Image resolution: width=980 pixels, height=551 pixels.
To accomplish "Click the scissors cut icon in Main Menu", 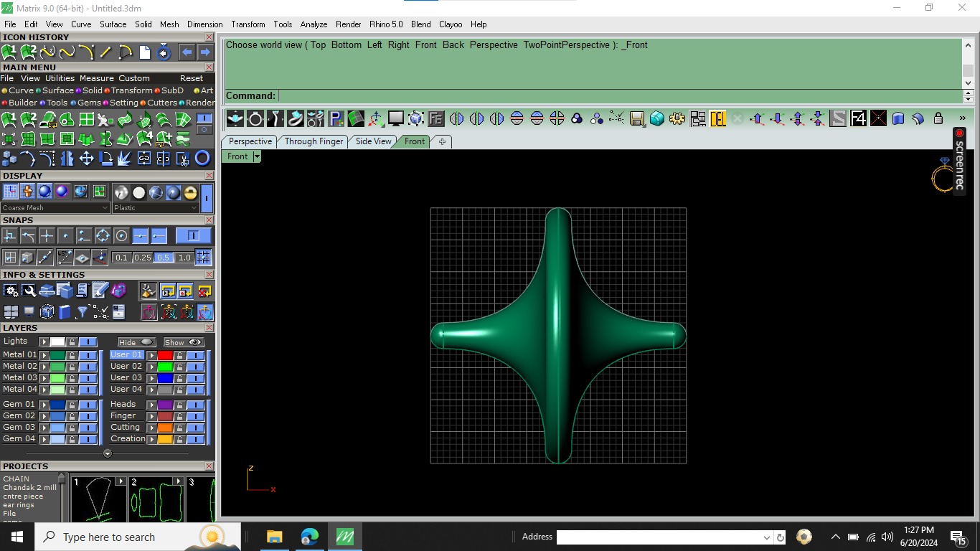I will click(183, 159).
